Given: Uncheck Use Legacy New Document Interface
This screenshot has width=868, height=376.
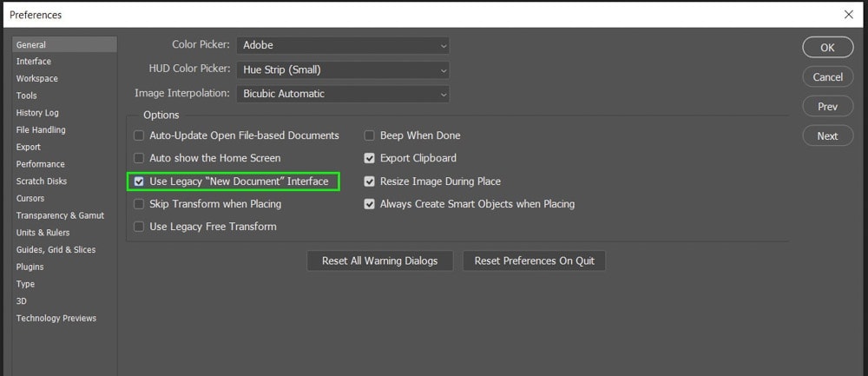Looking at the screenshot, I should pyautogui.click(x=139, y=181).
